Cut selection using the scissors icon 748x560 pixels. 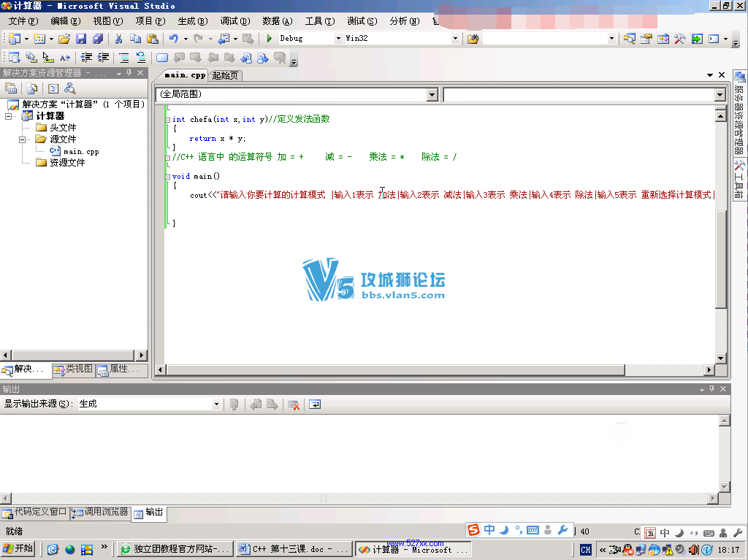[119, 39]
